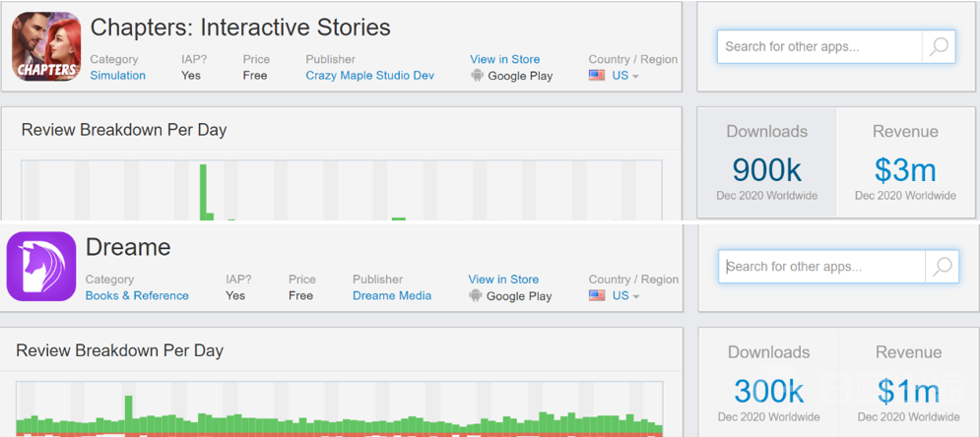Click Google Play text in the Chapters row

point(520,76)
